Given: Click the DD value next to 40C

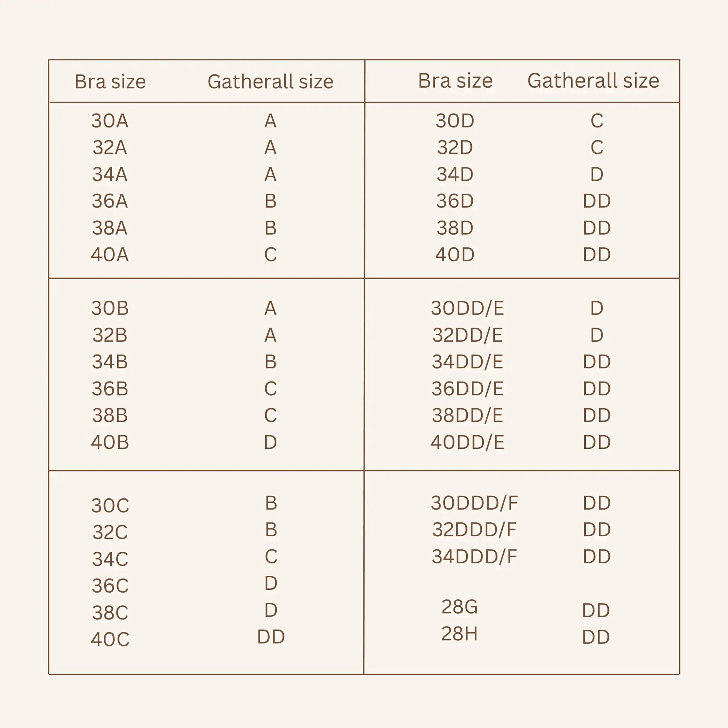Looking at the screenshot, I should point(271,637).
